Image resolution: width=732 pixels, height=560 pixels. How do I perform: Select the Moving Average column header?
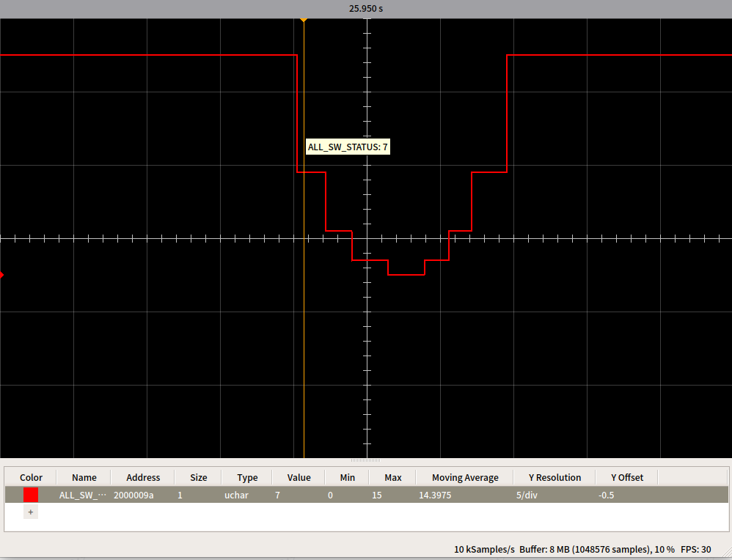pyautogui.click(x=464, y=477)
